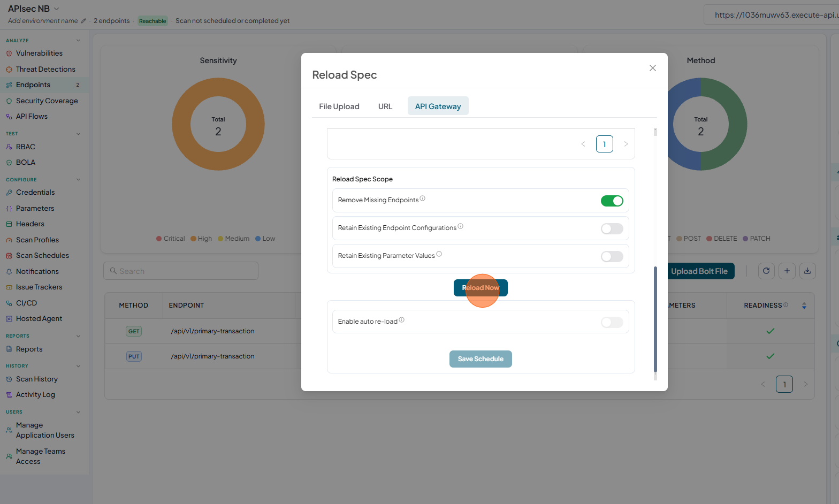Image resolution: width=839 pixels, height=504 pixels.
Task: Open Headers configuration
Action: (x=30, y=224)
